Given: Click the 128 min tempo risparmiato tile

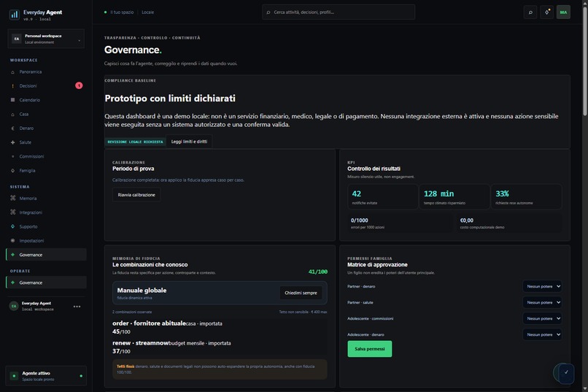Looking at the screenshot, I should pos(454,196).
